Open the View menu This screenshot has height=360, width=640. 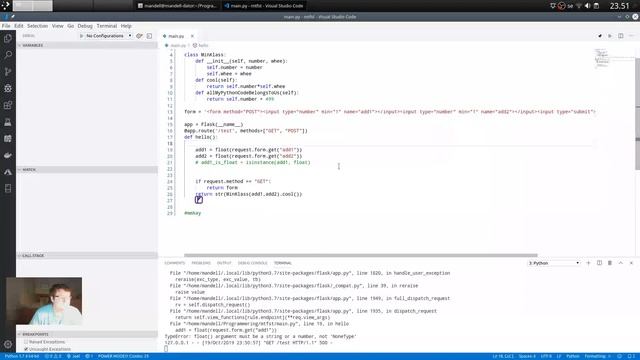click(58, 26)
